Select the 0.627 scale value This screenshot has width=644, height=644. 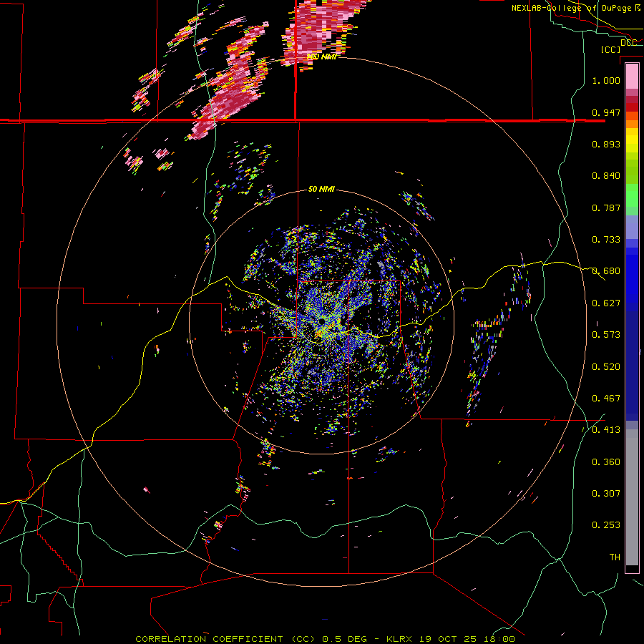click(x=606, y=303)
